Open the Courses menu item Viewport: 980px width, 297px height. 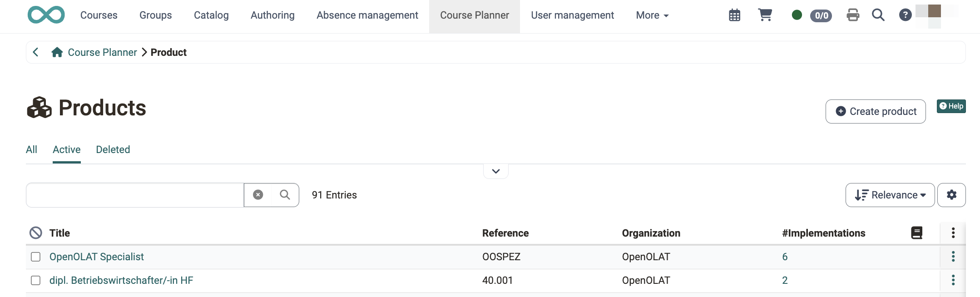click(99, 15)
